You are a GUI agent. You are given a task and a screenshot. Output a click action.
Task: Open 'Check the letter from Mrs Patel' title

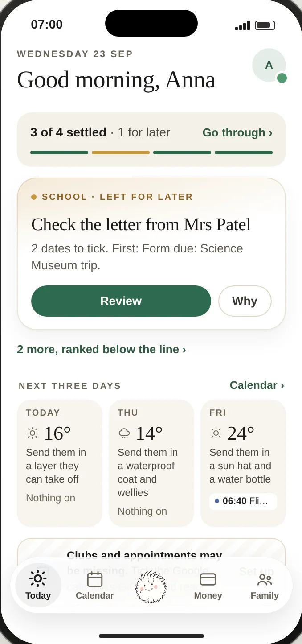tap(141, 224)
